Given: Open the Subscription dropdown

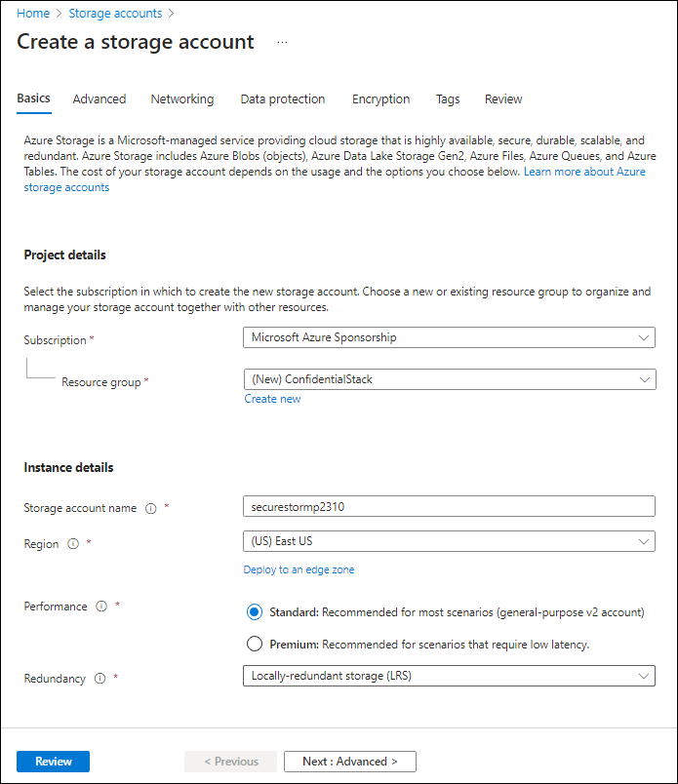Looking at the screenshot, I should (449, 337).
